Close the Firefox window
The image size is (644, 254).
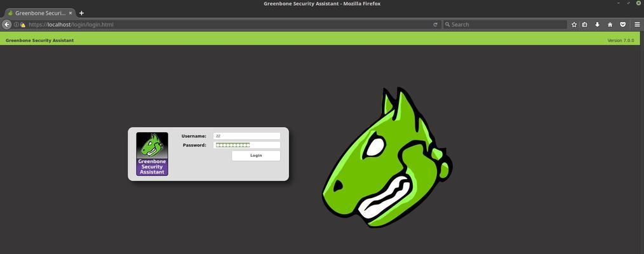click(638, 4)
